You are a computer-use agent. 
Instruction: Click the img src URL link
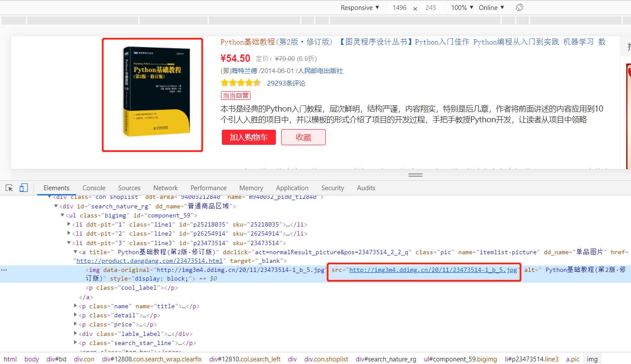[x=433, y=270]
